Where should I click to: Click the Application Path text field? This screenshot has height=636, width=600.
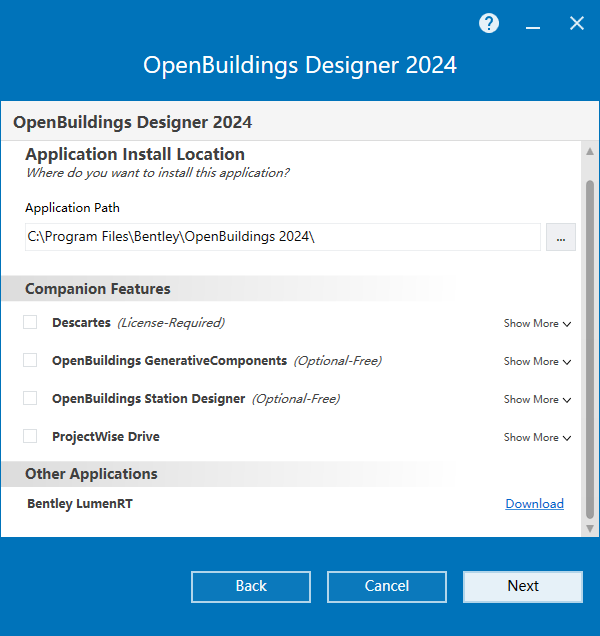(x=283, y=237)
